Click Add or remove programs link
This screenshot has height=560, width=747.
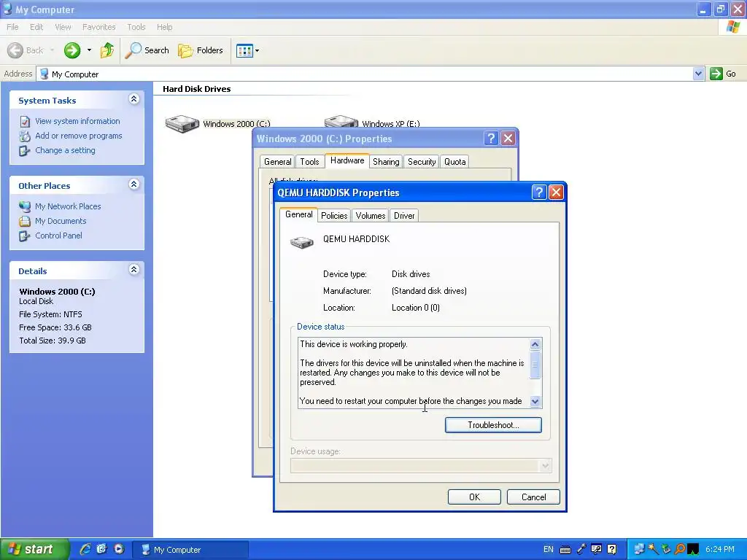[79, 136]
